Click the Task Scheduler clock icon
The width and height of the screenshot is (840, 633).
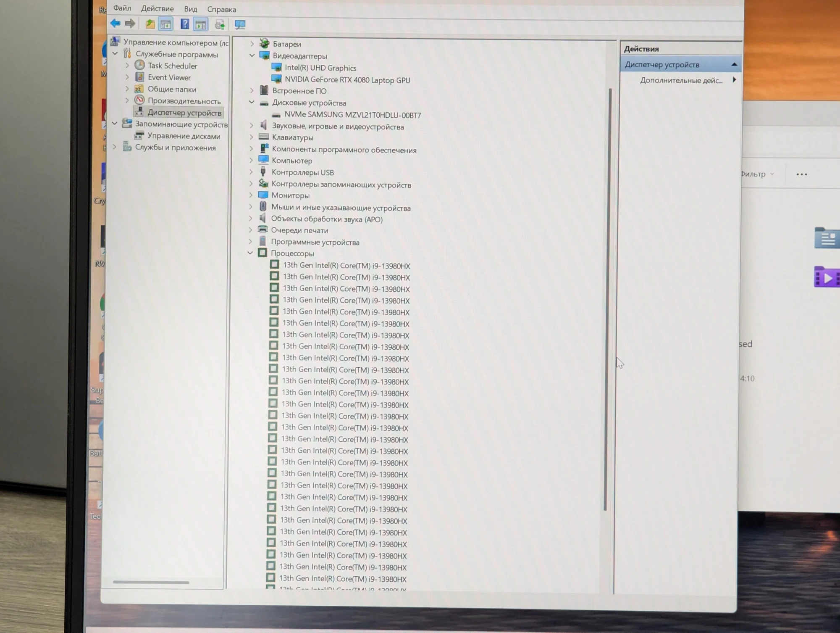140,65
